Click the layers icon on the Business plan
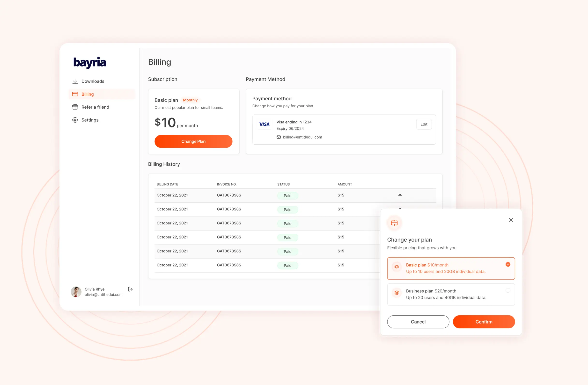This screenshot has height=385, width=588. pyautogui.click(x=397, y=293)
